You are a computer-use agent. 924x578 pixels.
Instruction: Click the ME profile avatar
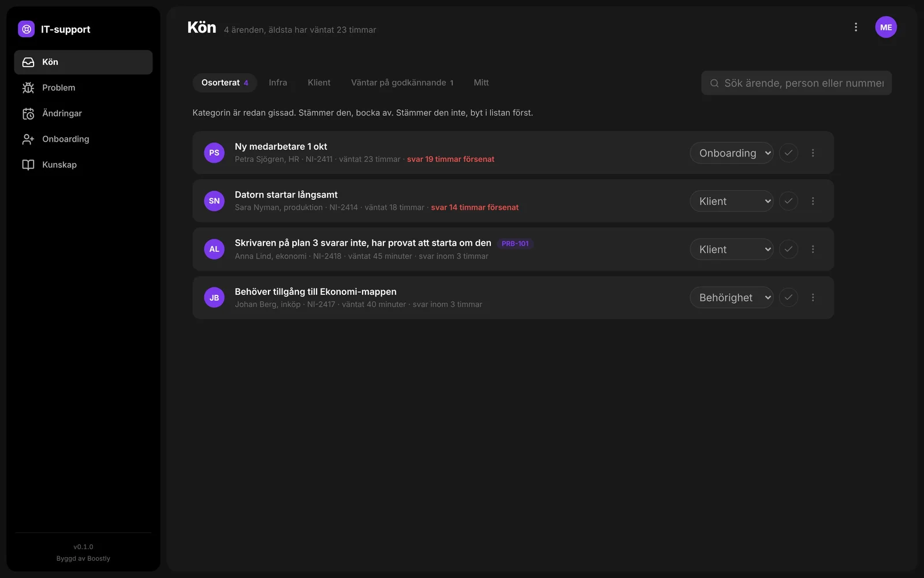click(x=886, y=27)
